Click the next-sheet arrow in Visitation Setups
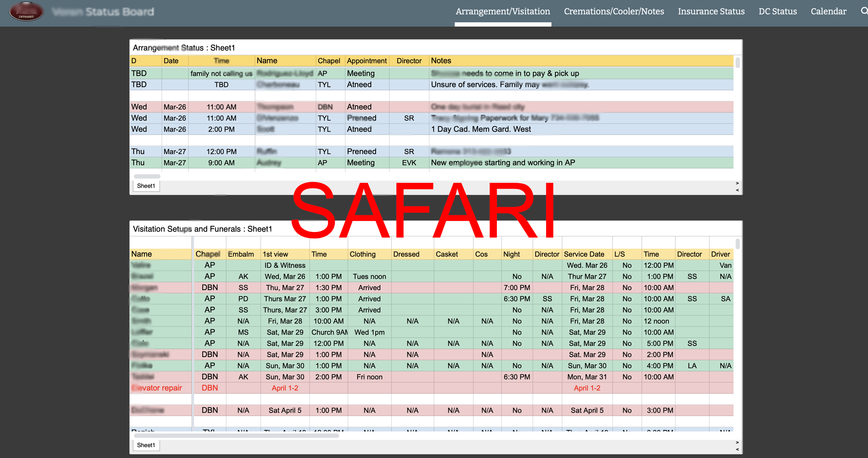Screen dimensions: 868x458 737,443
